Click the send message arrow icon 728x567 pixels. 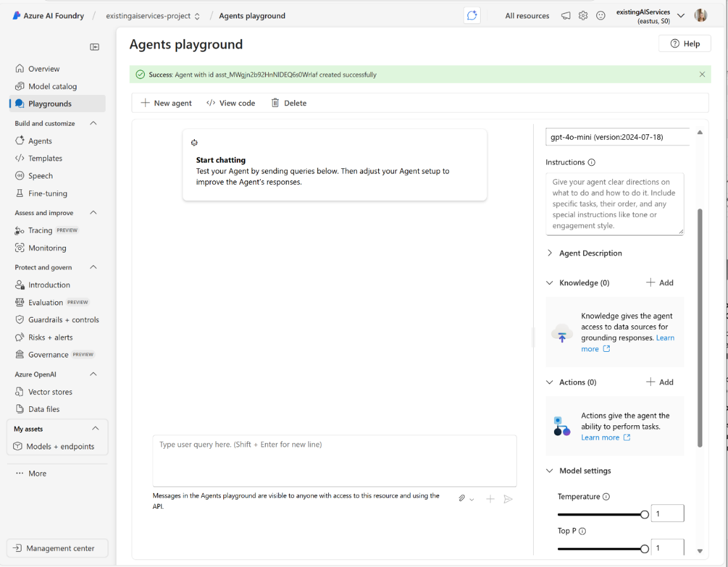pyautogui.click(x=508, y=499)
